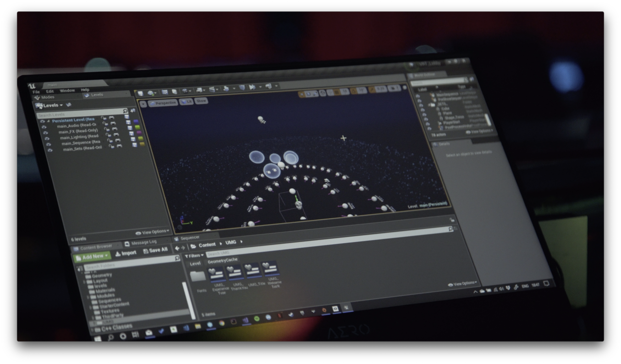
Task: Click the Import button
Action: [126, 253]
